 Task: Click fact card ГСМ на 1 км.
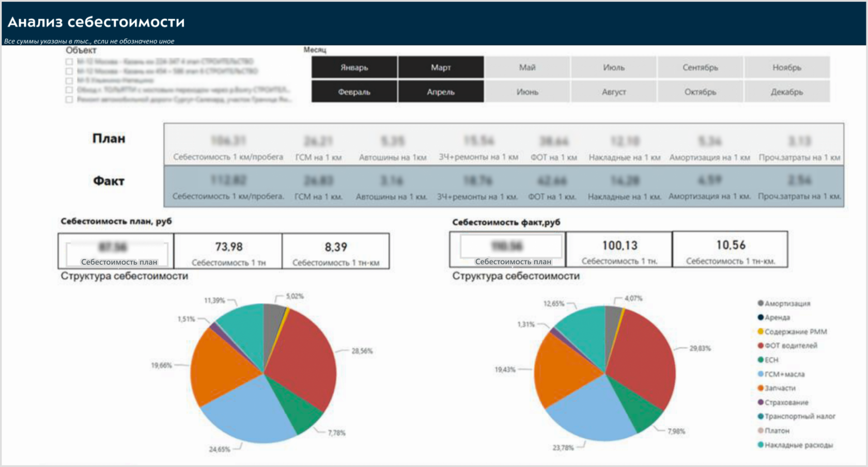318,186
